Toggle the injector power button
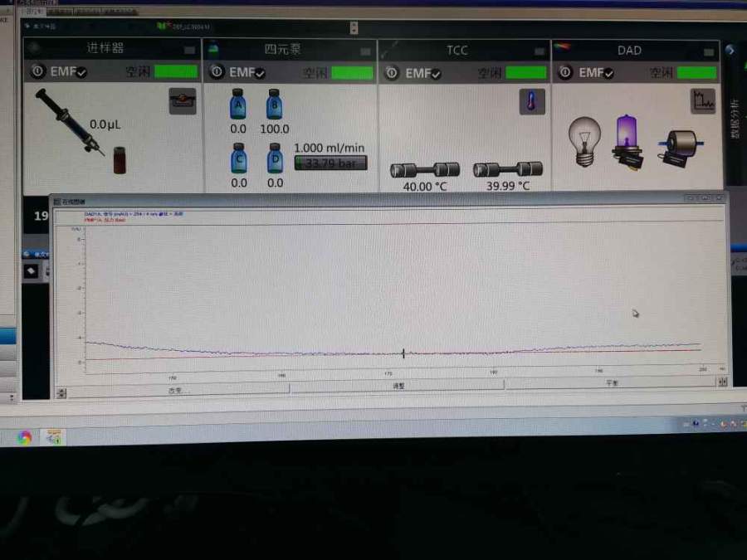 point(37,71)
